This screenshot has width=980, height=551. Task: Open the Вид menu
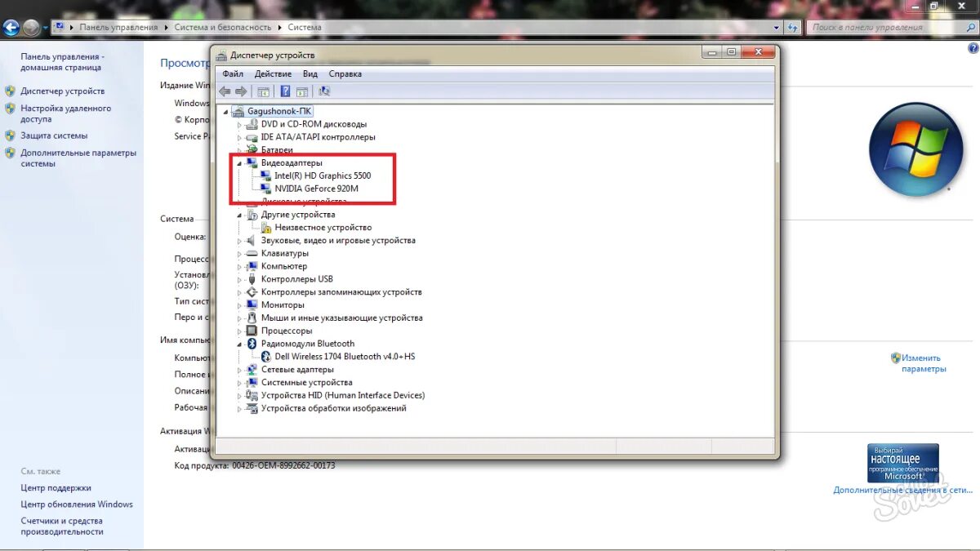click(x=310, y=73)
